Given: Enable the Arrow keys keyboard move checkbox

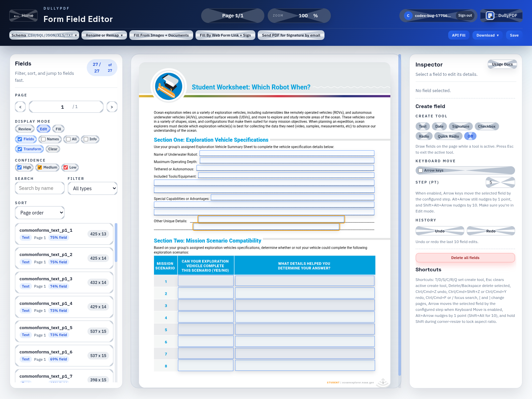Looking at the screenshot, I should coord(420,170).
